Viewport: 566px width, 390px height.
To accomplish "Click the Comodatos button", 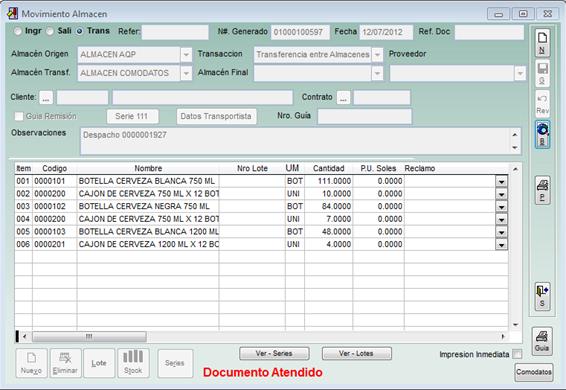I will pyautogui.click(x=534, y=372).
